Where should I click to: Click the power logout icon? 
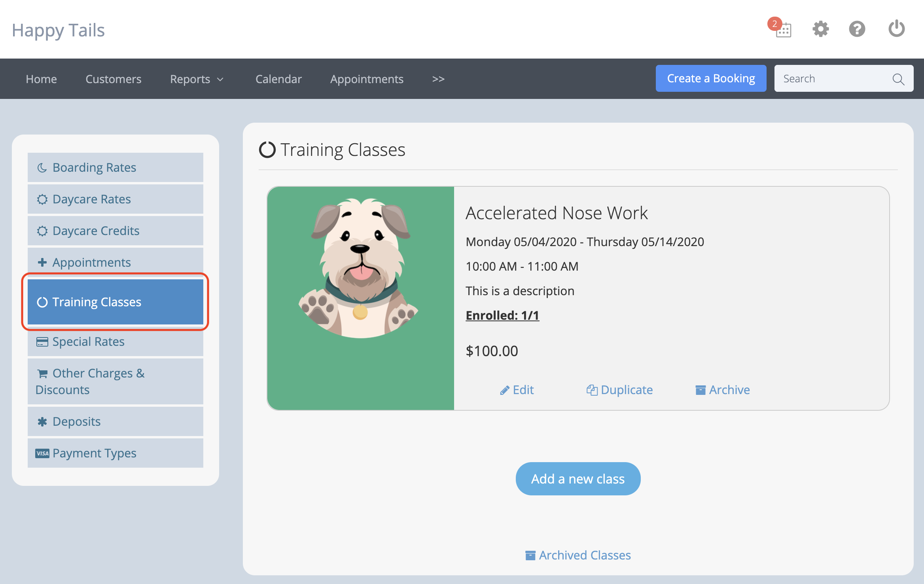(896, 28)
